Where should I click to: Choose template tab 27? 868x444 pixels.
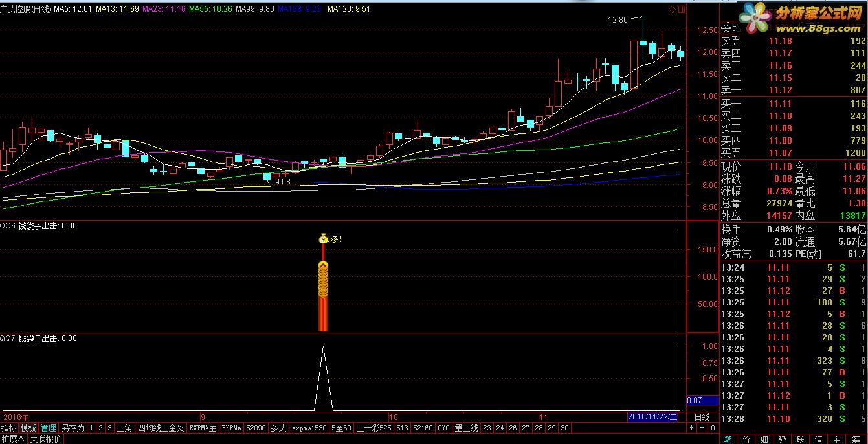(526, 428)
